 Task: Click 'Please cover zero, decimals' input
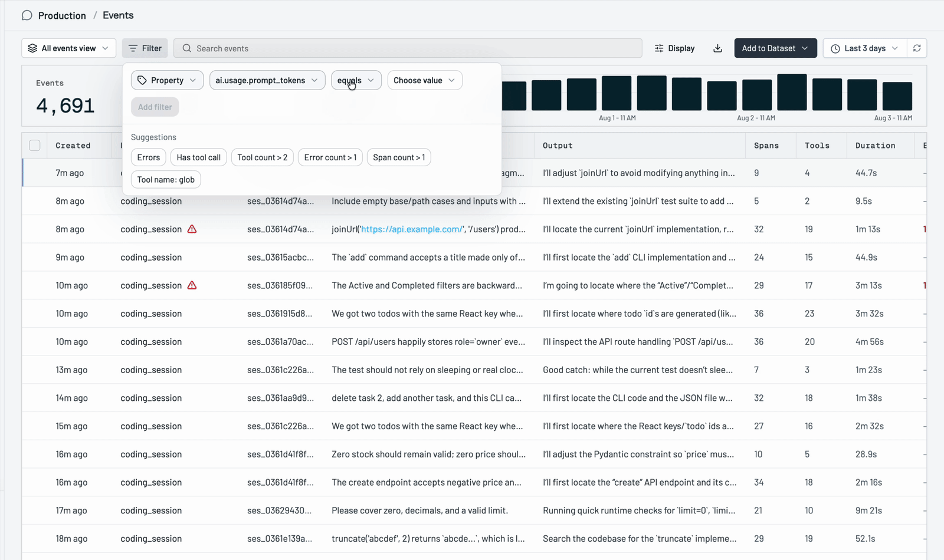(419, 510)
